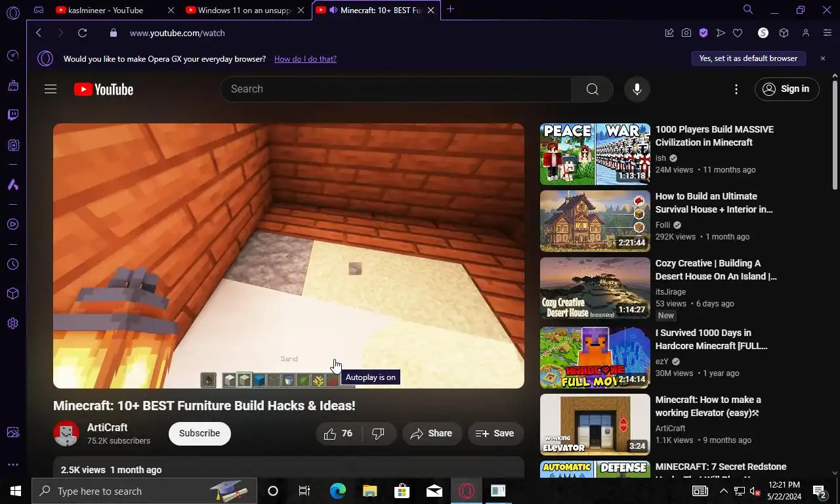Toggle the YouTube guide hamburger menu
The width and height of the screenshot is (840, 504).
51,89
